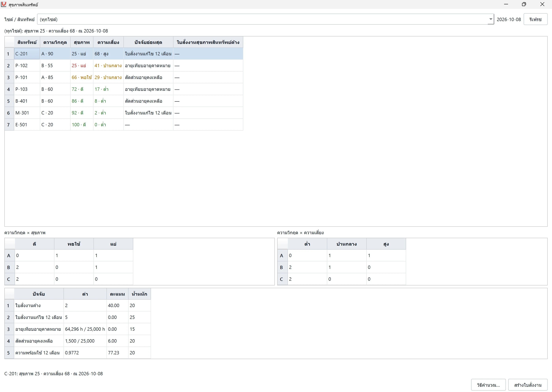Image resolution: width=552 pixels, height=392 pixels.
Task: Click the สูง header in risk matrix
Action: (386, 244)
